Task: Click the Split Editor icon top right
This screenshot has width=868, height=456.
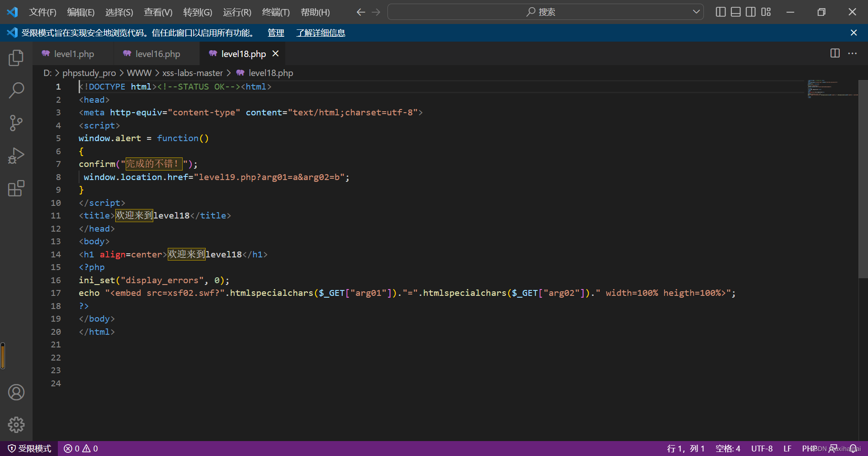Action: 834,53
